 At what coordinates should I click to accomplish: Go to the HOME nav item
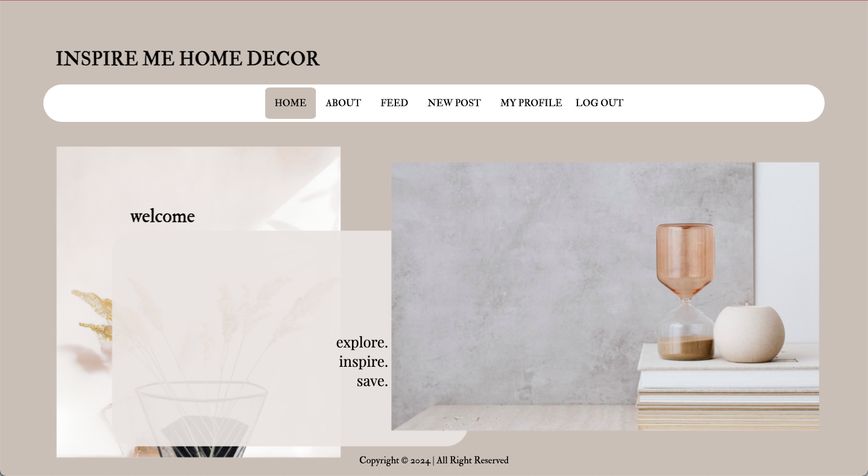click(291, 103)
